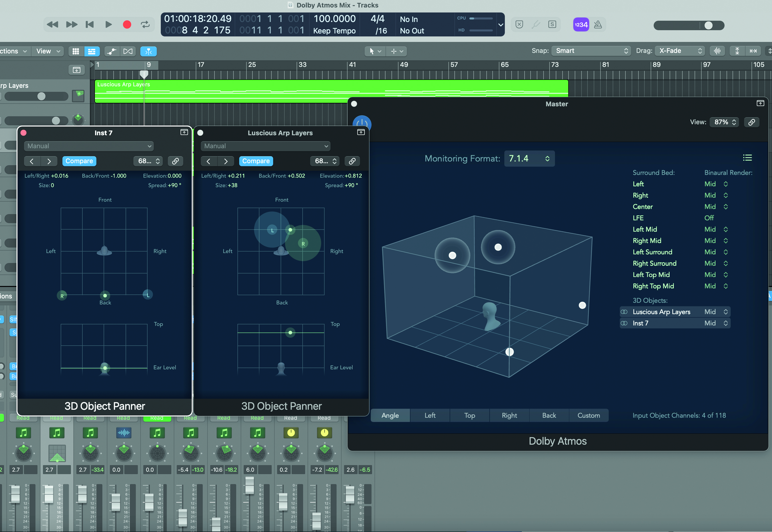
Task: Click the red Record button
Action: click(127, 25)
